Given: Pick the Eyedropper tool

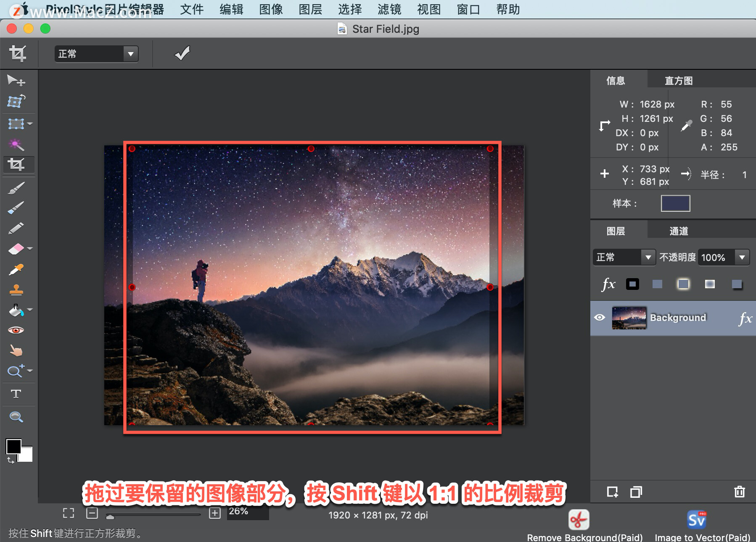Looking at the screenshot, I should (16, 269).
